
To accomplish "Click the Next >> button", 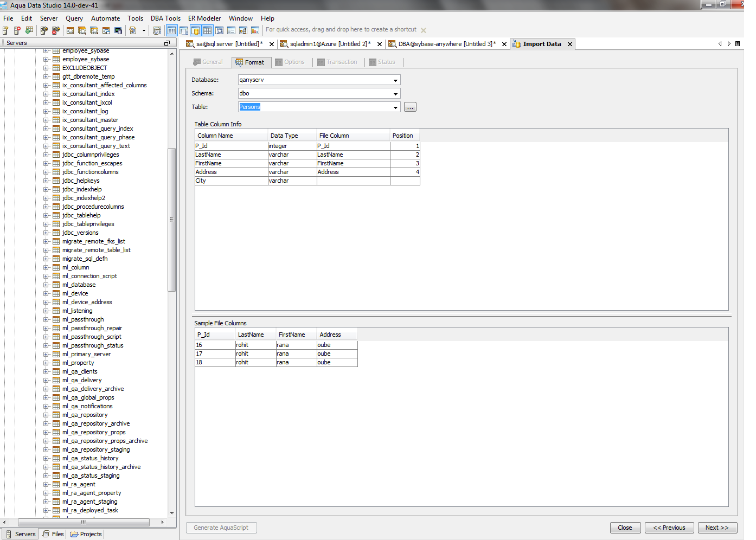I will [x=717, y=528].
